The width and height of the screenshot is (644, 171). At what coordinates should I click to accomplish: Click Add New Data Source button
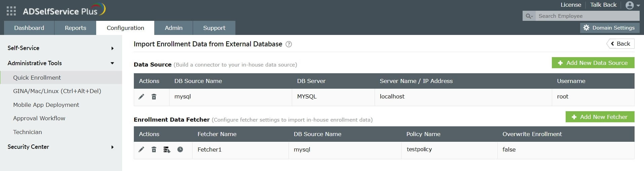[593, 63]
